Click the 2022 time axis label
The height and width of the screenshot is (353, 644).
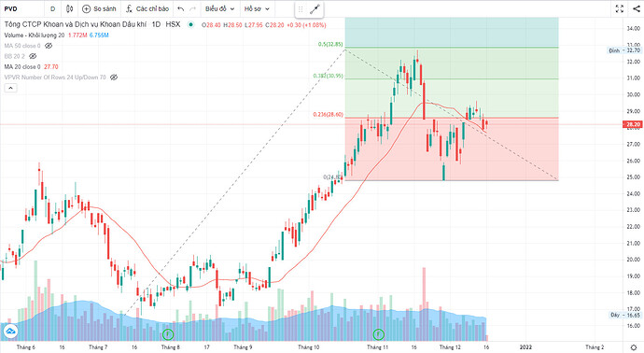click(x=525, y=347)
